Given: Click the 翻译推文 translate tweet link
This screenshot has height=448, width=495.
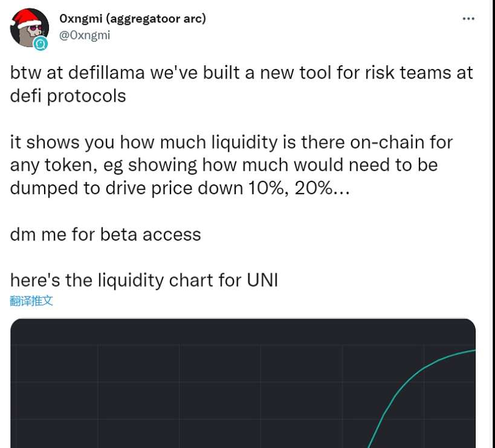Looking at the screenshot, I should (x=31, y=300).
